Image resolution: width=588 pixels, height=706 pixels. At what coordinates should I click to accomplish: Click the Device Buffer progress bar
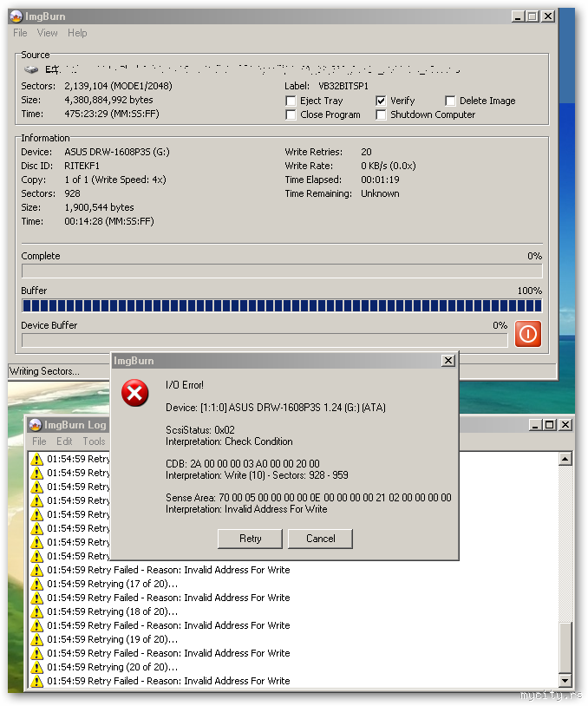click(265, 340)
